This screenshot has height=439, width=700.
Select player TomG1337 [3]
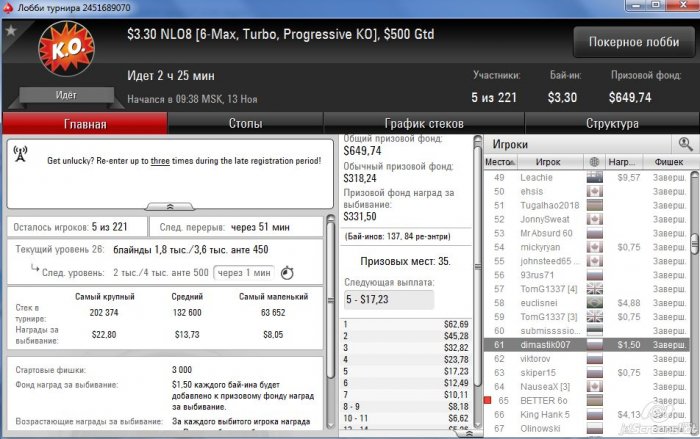pos(549,317)
